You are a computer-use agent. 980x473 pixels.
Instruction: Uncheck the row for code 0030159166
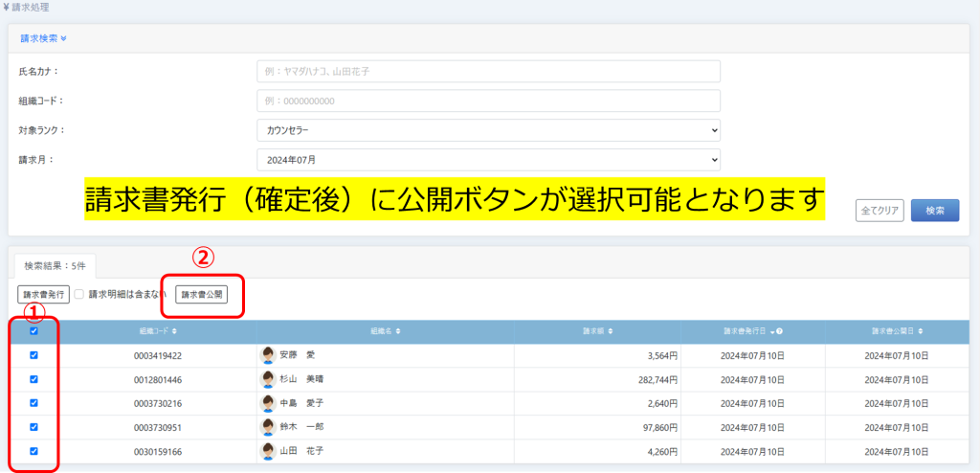point(33,451)
